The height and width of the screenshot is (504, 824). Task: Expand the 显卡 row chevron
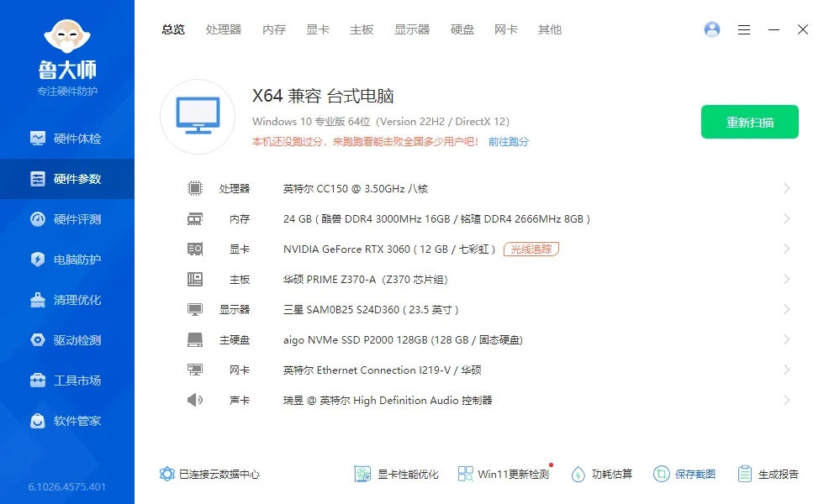click(x=787, y=249)
